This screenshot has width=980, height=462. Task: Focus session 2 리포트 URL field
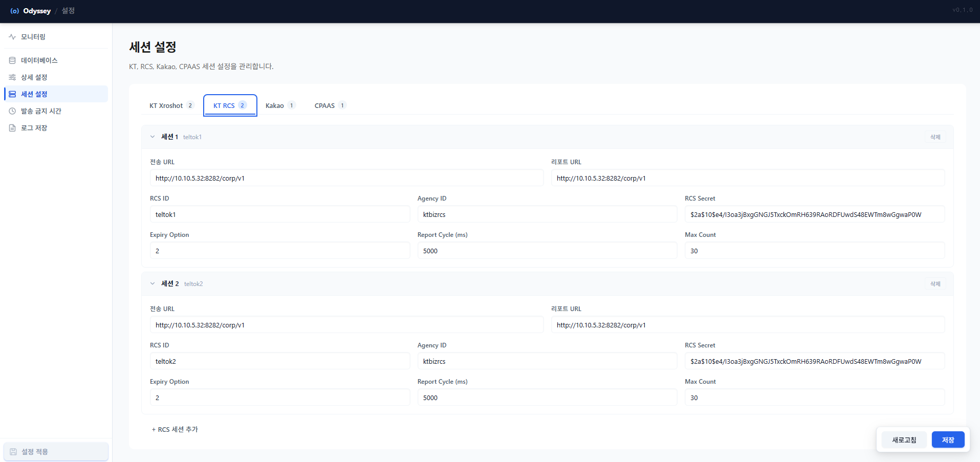(x=748, y=325)
